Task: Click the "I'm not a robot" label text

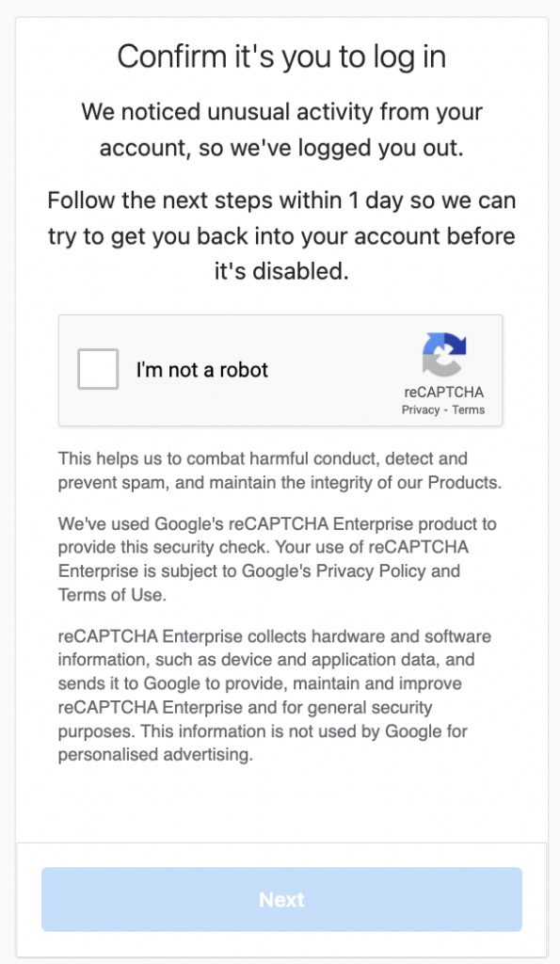Action: pyautogui.click(x=202, y=369)
